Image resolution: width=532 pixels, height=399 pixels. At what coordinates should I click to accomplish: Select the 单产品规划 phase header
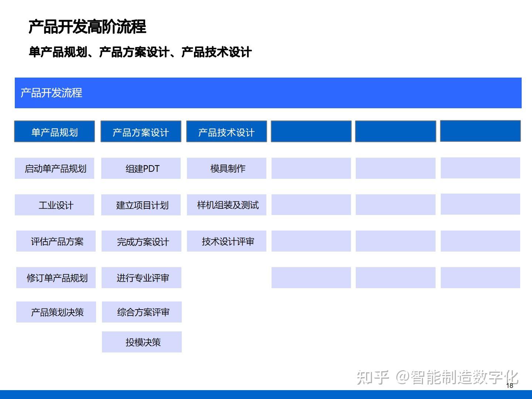54,132
